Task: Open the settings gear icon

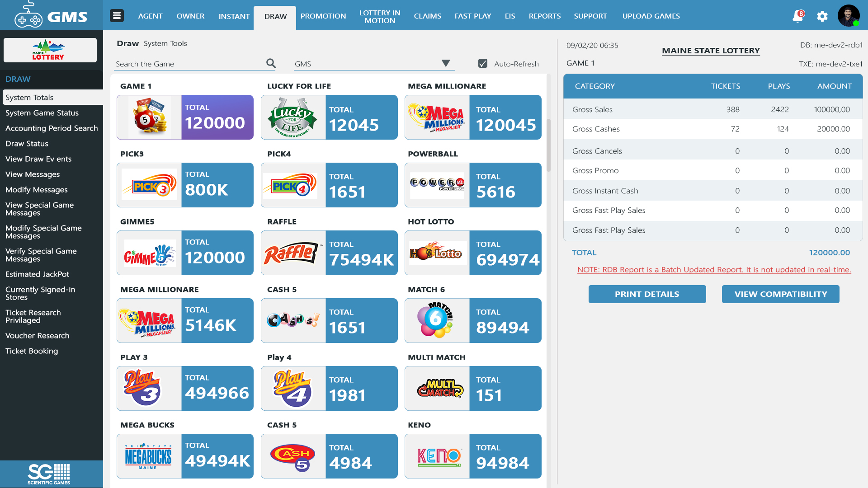Action: coord(822,16)
